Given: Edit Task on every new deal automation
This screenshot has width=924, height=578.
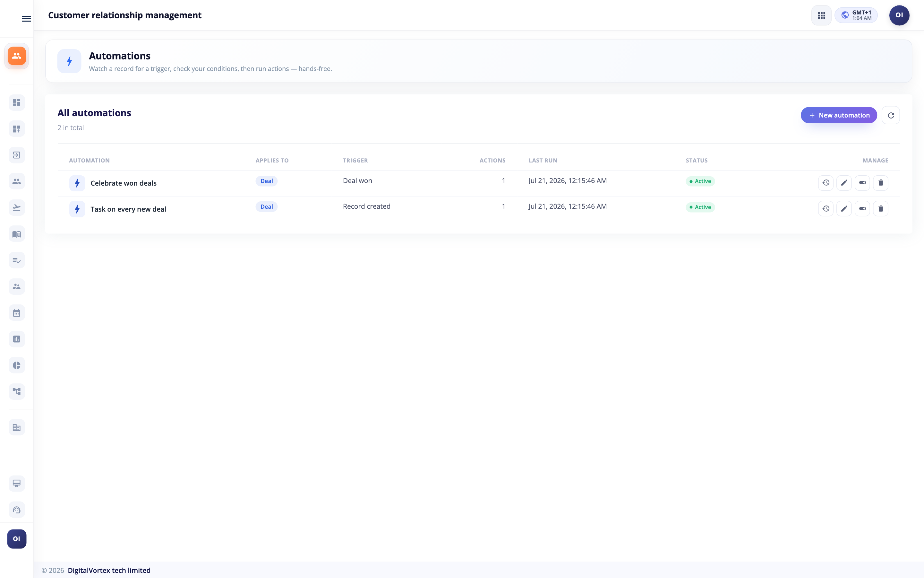Looking at the screenshot, I should [844, 209].
